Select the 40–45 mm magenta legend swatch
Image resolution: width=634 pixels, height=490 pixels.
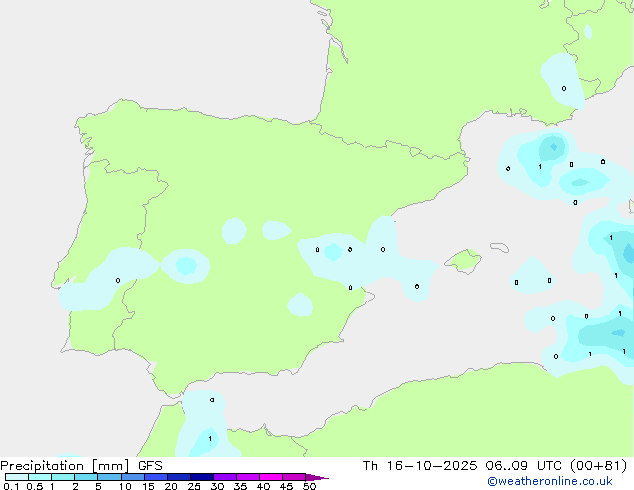[x=271, y=477]
